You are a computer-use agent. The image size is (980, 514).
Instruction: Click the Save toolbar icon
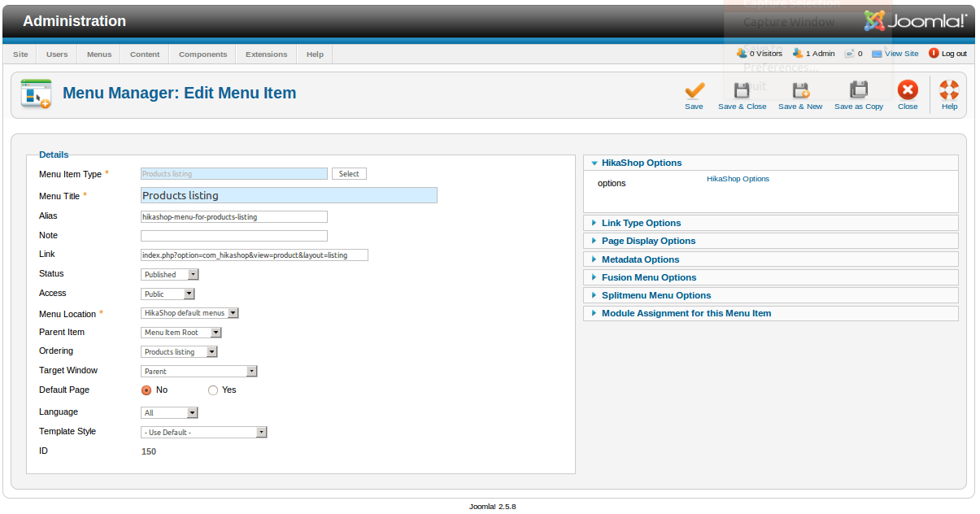pos(694,90)
